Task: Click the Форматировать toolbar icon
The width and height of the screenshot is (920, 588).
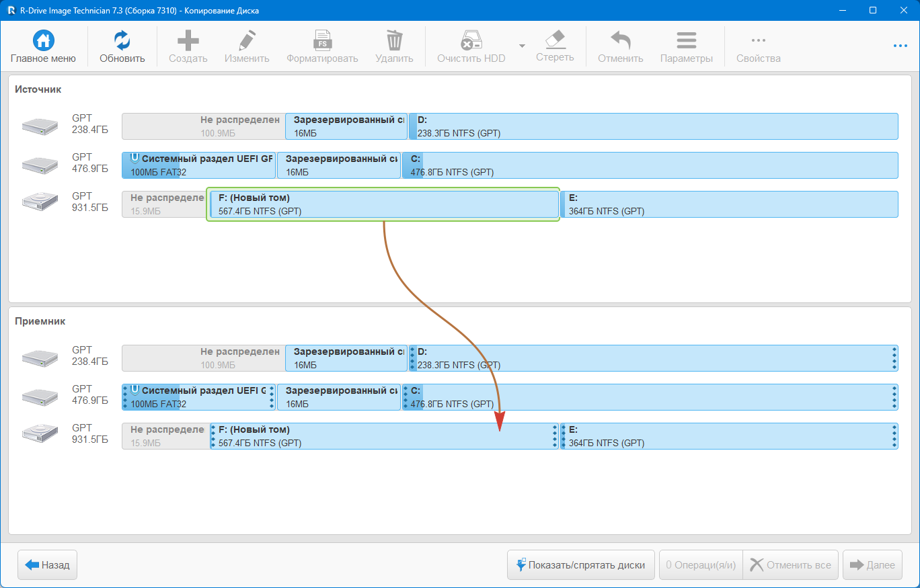Action: point(322,41)
